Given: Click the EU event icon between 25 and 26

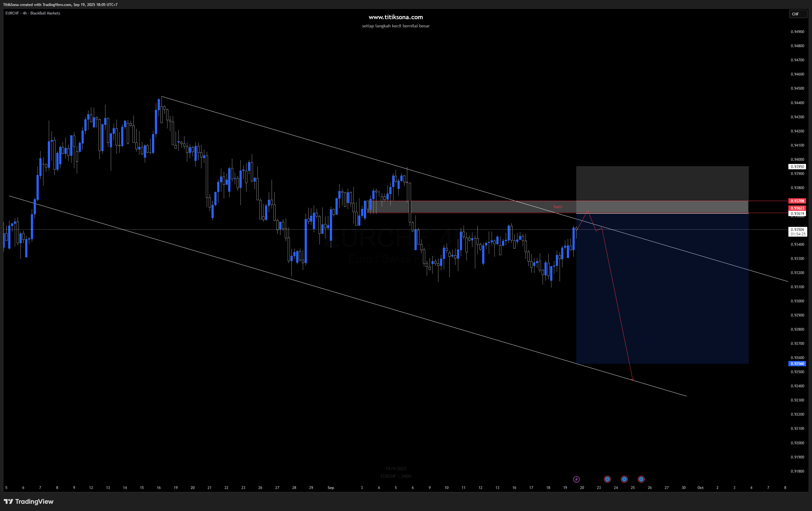Looking at the screenshot, I should coord(641,479).
